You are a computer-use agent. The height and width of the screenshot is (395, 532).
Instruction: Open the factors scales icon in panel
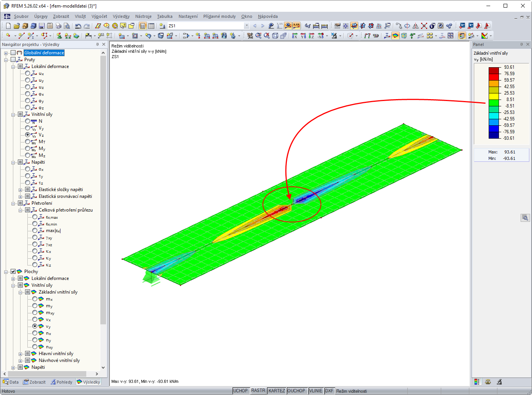(x=488, y=382)
